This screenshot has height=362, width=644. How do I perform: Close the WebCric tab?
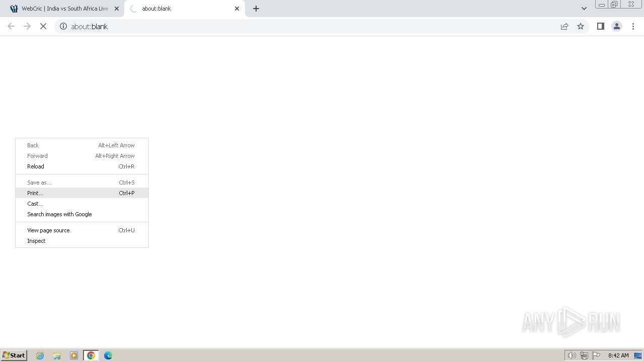coord(117,9)
